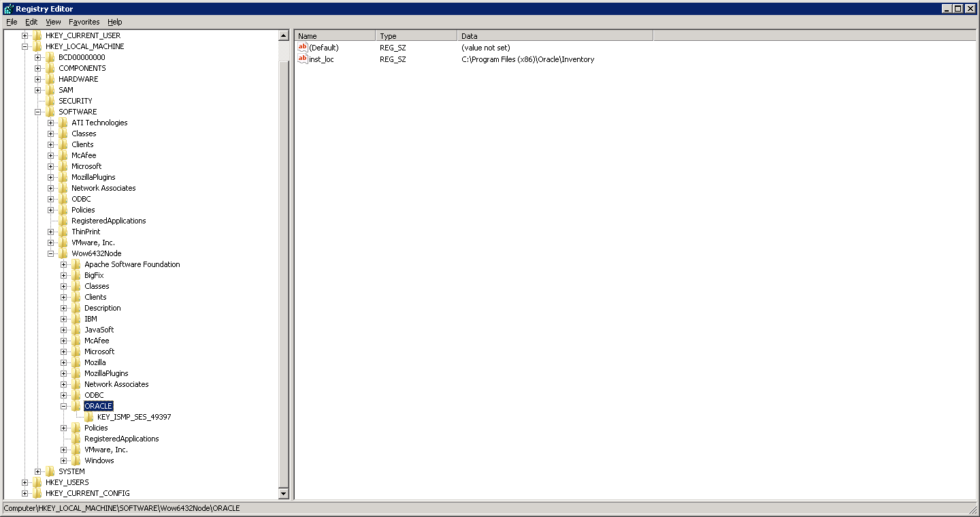Collapse the ORACLE key

click(64, 406)
